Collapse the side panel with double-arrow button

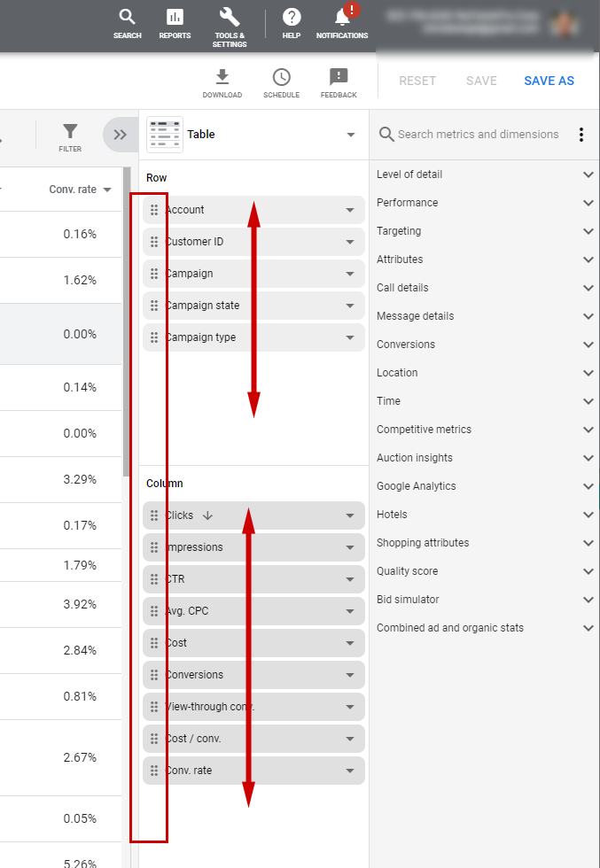[x=121, y=135]
